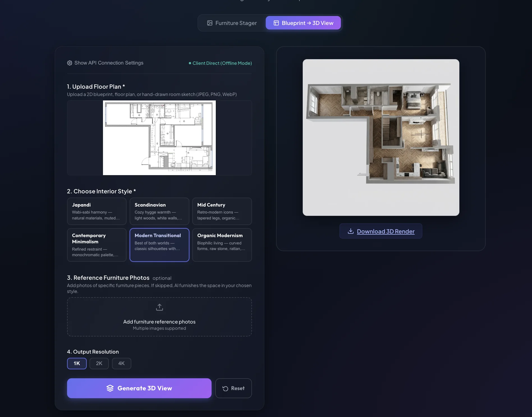Click the layers icon on Generate button
Screen dimensions: 532x417
tap(110, 388)
